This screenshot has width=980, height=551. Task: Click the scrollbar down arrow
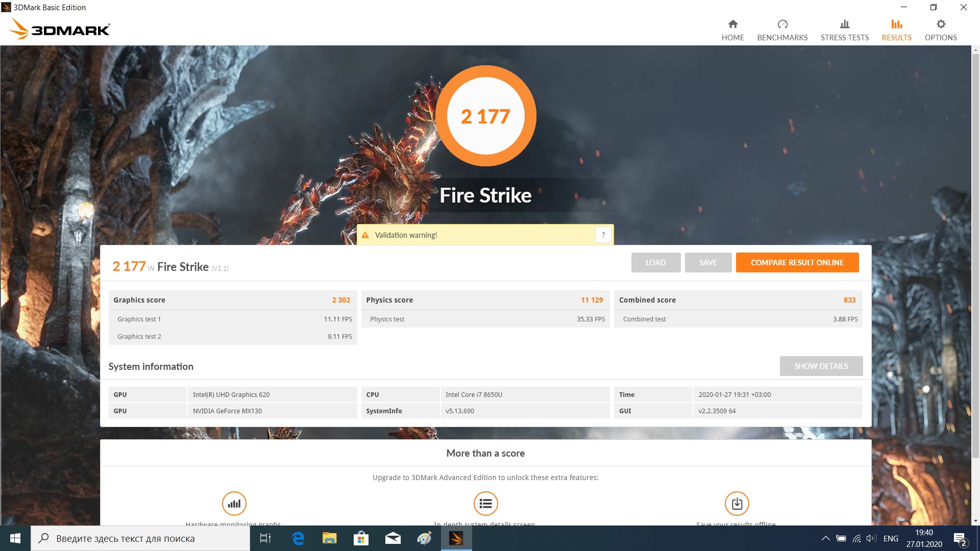tap(975, 521)
